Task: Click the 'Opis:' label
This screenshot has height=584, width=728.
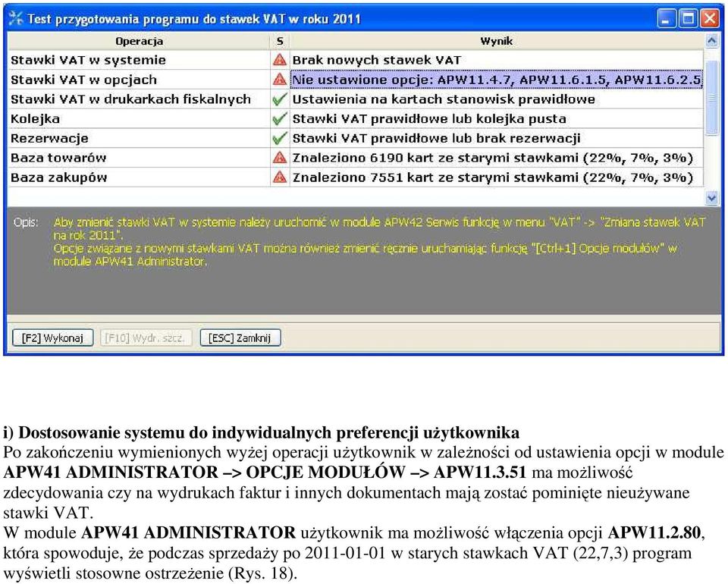Action: (x=26, y=222)
